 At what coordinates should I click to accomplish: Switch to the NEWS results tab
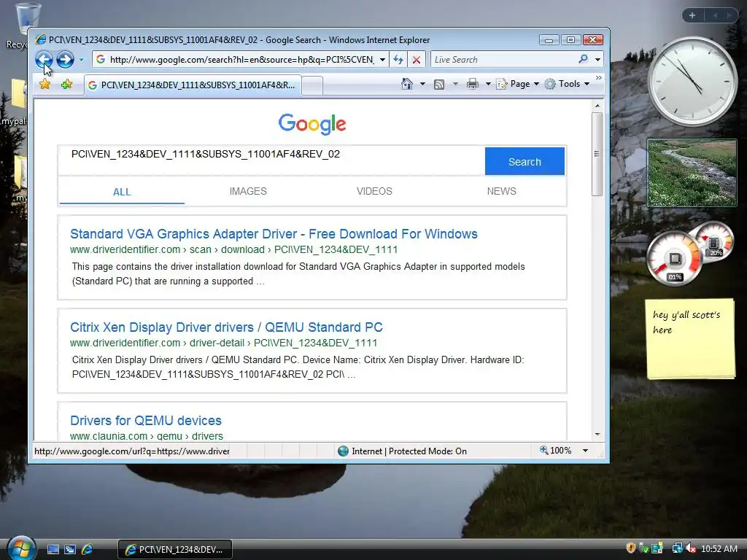501,191
